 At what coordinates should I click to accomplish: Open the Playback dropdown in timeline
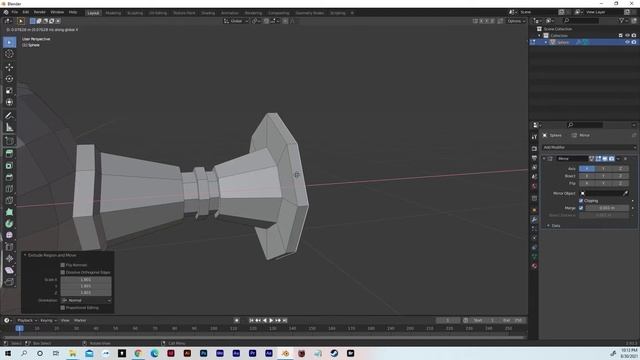(27, 320)
